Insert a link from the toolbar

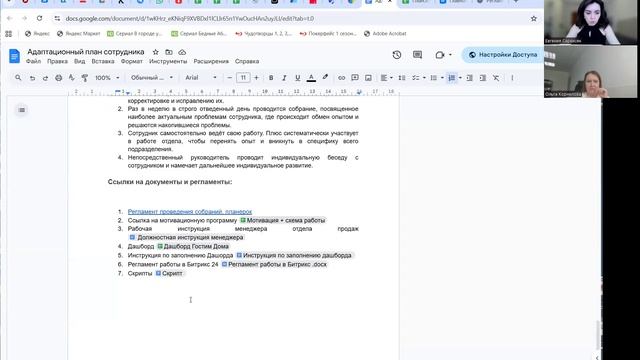click(342, 78)
